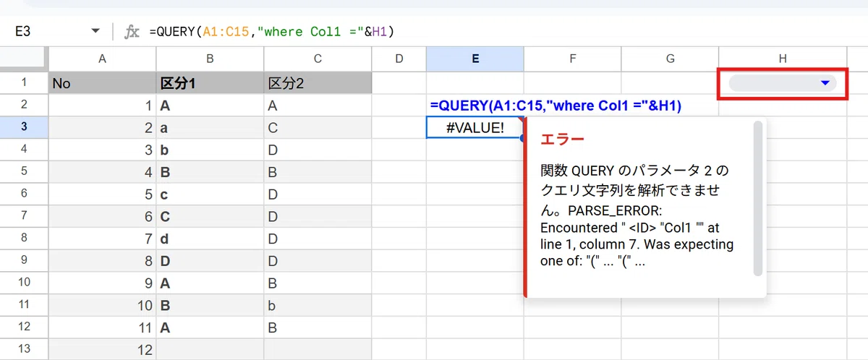
Task: Select row 11 header
Action: pyautogui.click(x=24, y=305)
